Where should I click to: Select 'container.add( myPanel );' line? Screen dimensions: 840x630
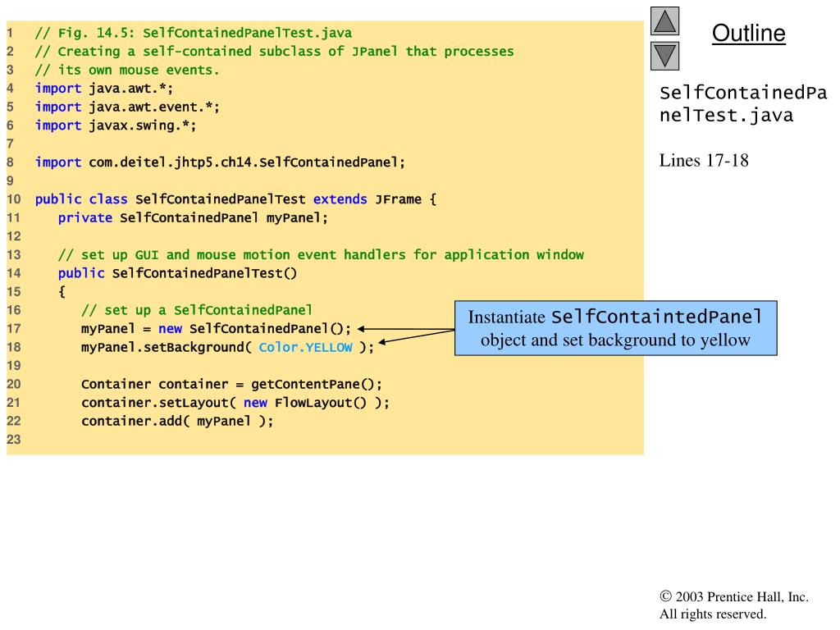pos(177,421)
